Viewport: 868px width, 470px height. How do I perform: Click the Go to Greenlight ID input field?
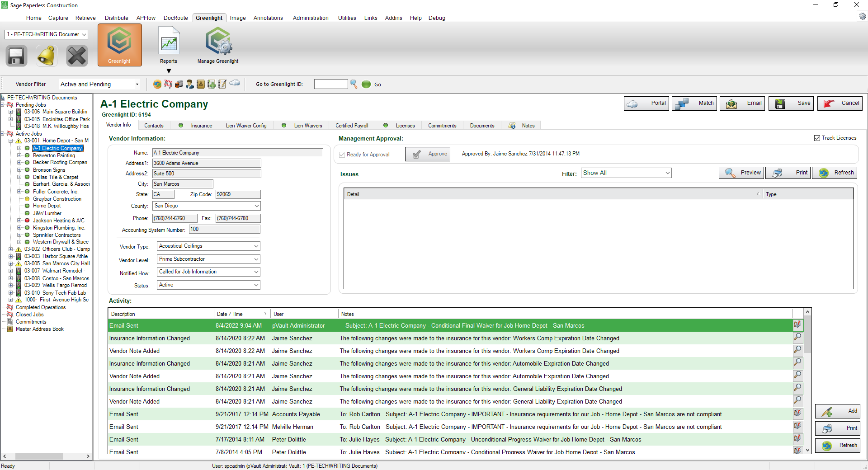coord(331,84)
